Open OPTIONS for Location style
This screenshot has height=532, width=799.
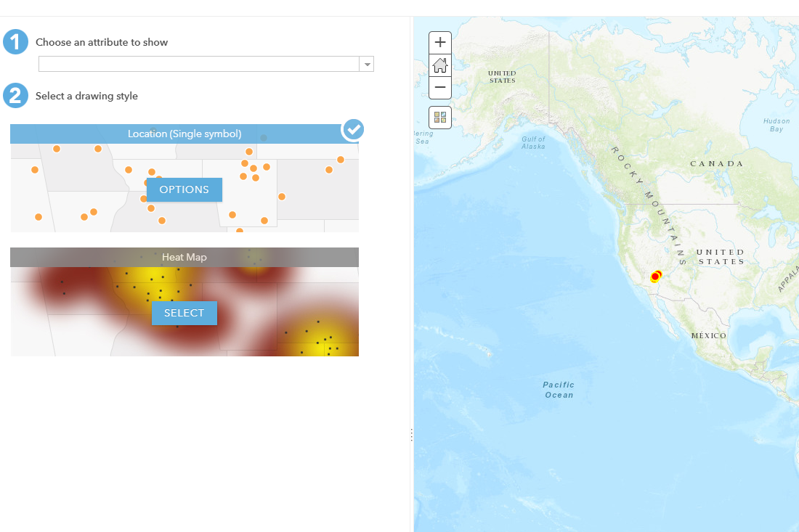tap(184, 189)
